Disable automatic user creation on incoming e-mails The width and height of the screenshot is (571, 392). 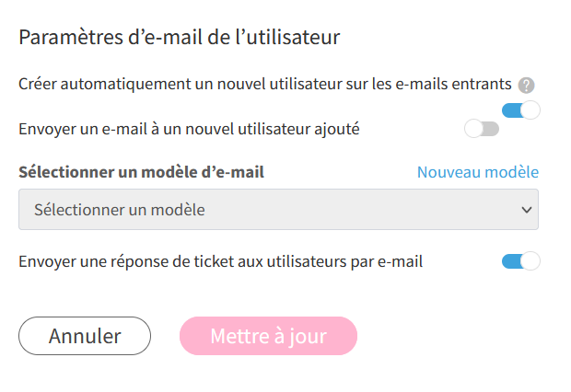(x=520, y=110)
